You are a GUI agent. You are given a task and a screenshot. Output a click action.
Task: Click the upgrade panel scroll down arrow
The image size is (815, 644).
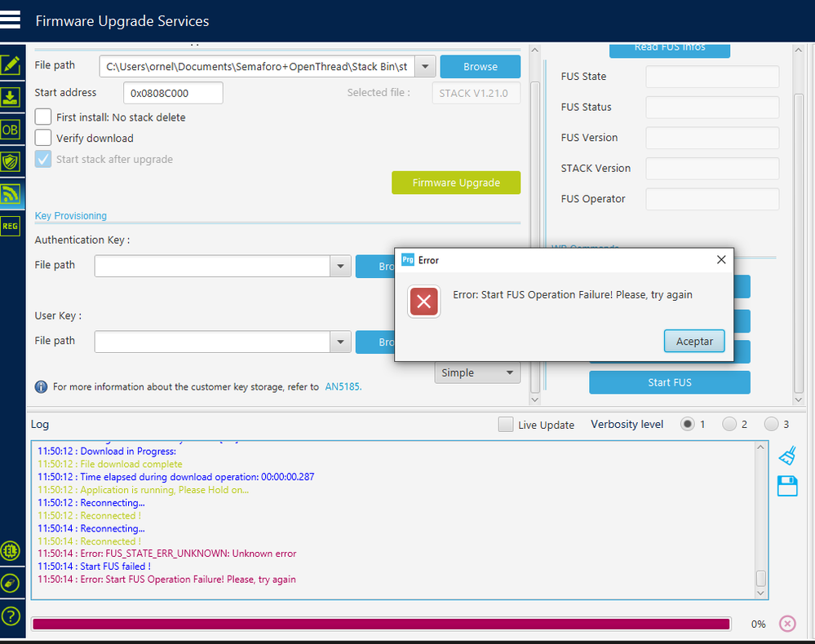click(534, 399)
